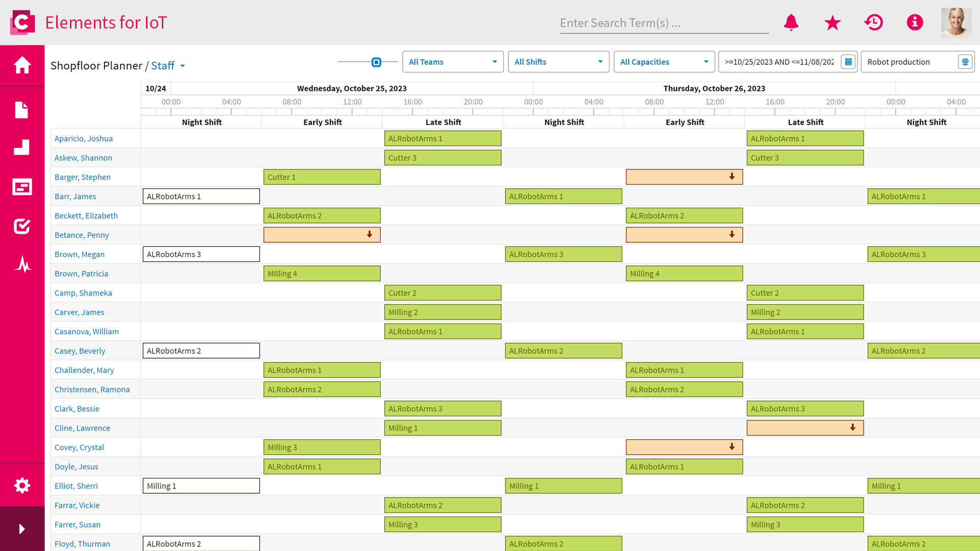Viewport: 980px width, 551px height.
Task: Open the All Shifts dropdown
Action: (x=600, y=62)
